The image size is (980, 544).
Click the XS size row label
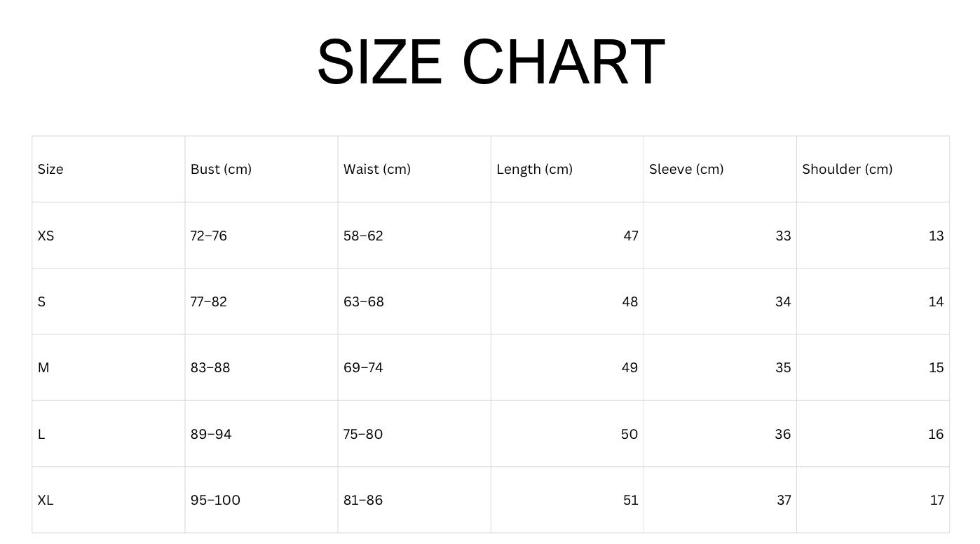[46, 236]
